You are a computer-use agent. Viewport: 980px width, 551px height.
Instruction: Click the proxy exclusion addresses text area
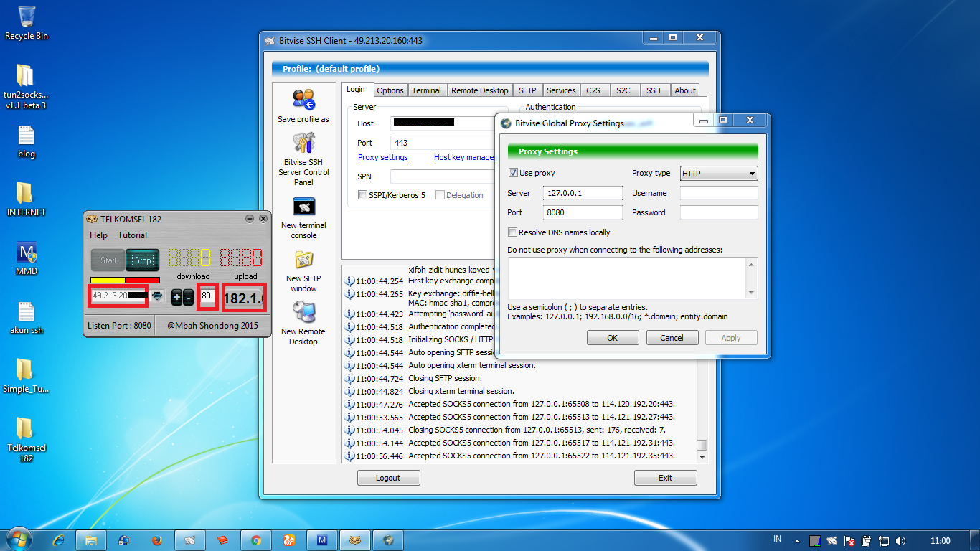coord(632,278)
